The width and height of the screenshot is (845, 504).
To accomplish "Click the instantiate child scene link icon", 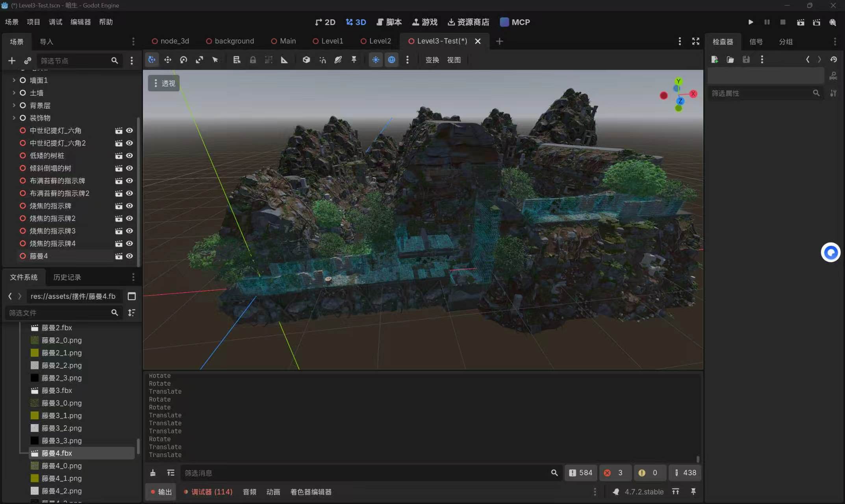I will [x=28, y=61].
